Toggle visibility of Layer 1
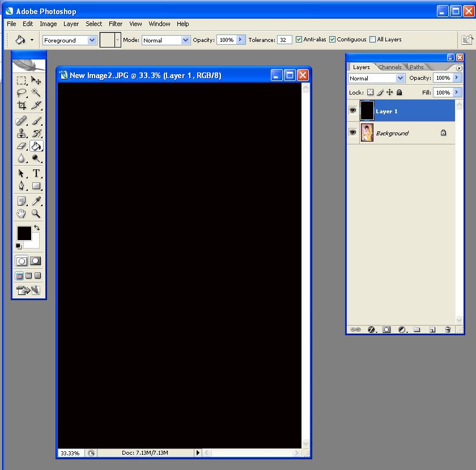The image size is (476, 470). tap(354, 110)
